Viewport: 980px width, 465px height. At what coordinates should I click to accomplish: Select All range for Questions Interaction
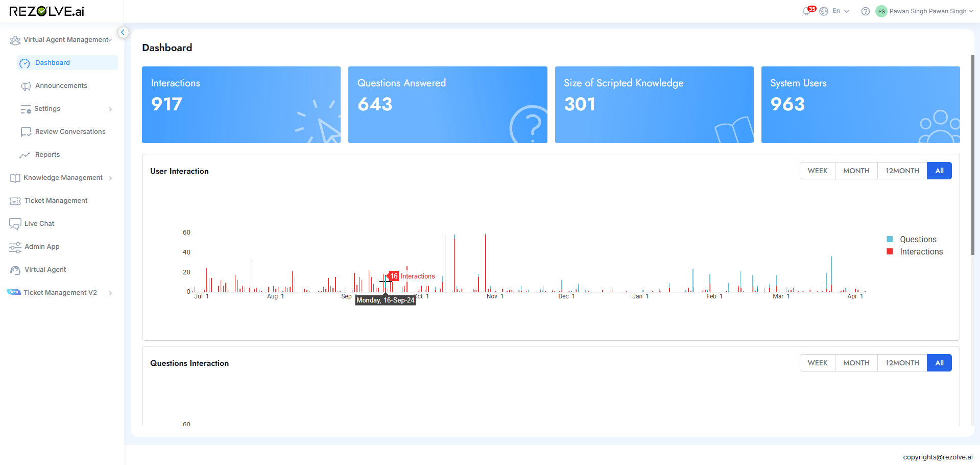click(939, 363)
